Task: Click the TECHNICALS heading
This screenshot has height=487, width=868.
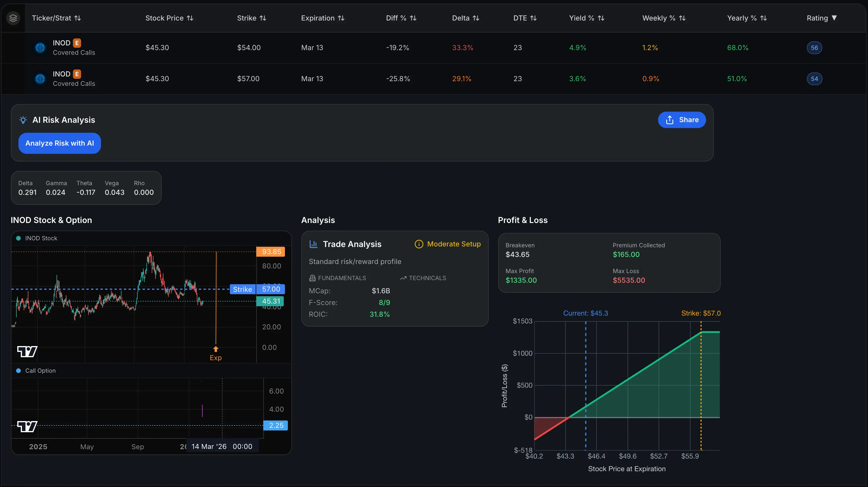Action: pos(427,278)
